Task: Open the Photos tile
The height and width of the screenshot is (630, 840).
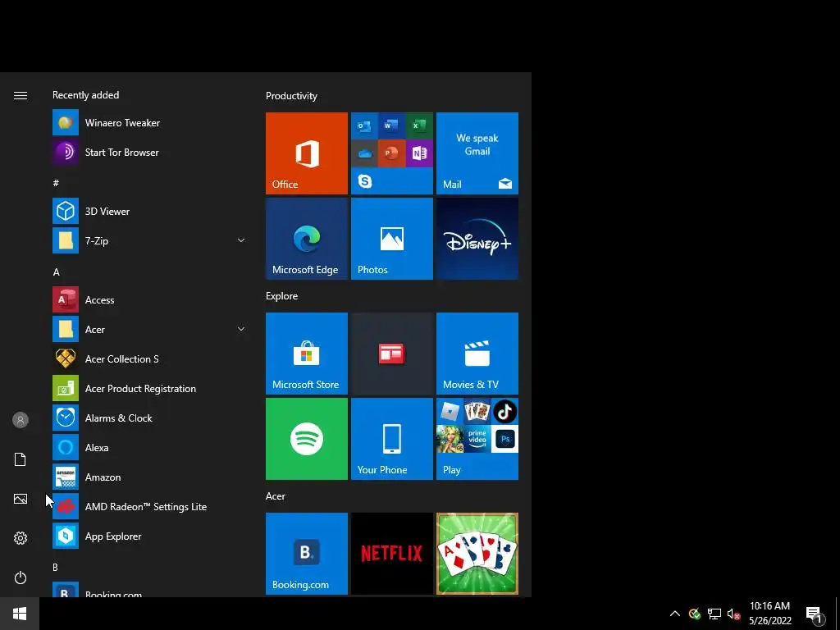Action: click(391, 239)
